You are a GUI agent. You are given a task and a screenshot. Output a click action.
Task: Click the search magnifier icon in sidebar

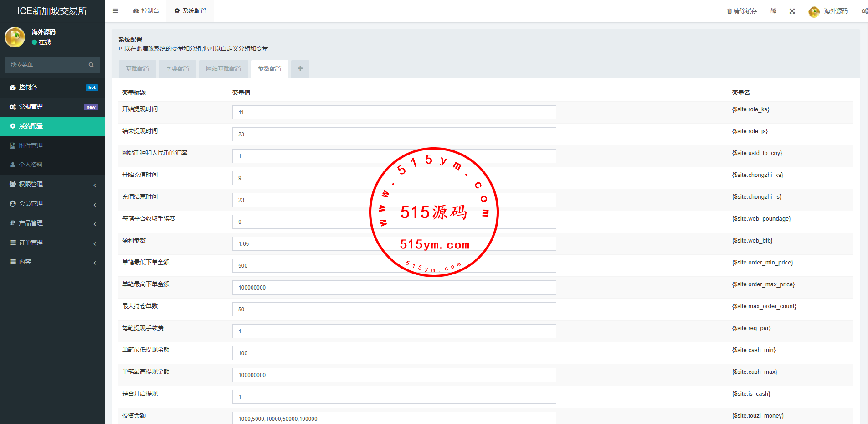tap(91, 65)
